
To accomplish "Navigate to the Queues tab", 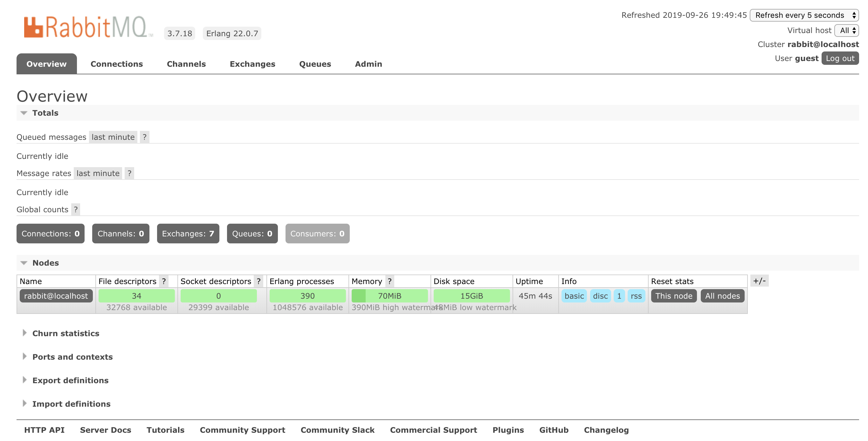I will point(315,64).
